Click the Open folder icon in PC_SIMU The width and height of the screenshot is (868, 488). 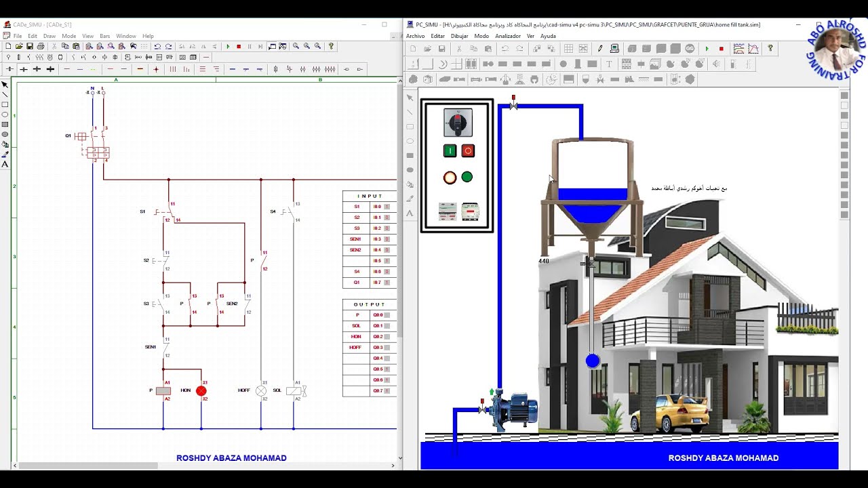click(427, 49)
